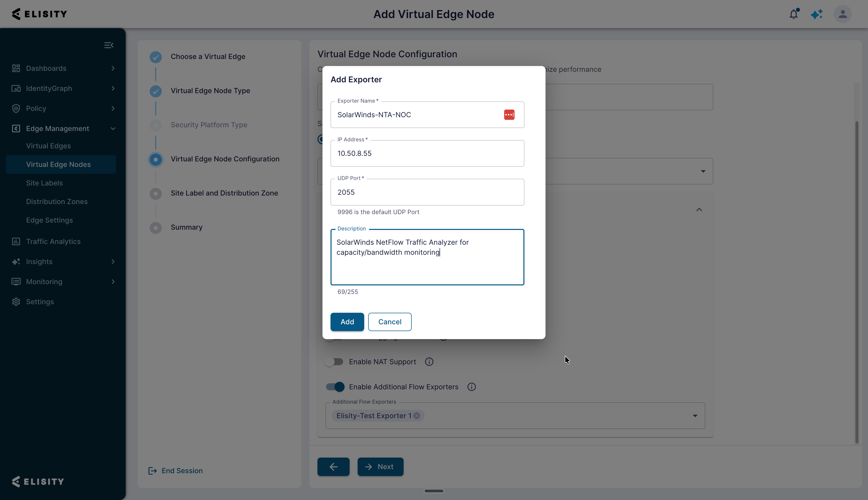The height and width of the screenshot is (500, 868).
Task: Click the UDP Port input field
Action: 427,192
